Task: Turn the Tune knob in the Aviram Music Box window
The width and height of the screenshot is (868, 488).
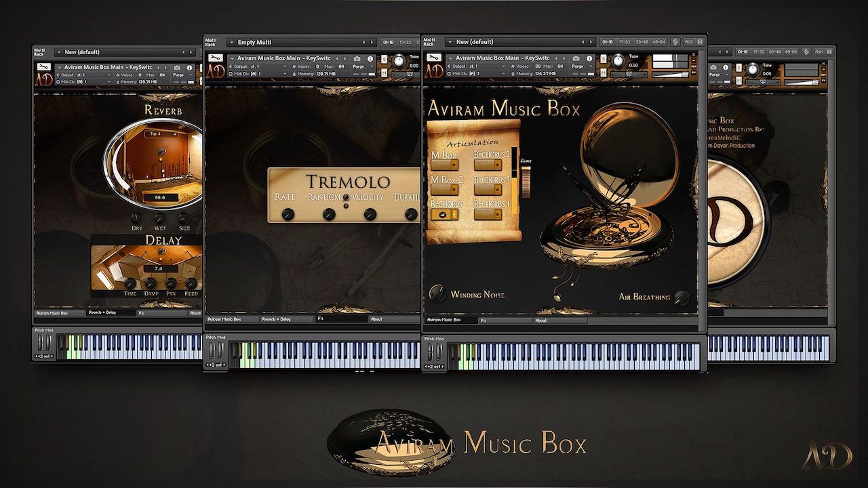Action: pos(618,61)
